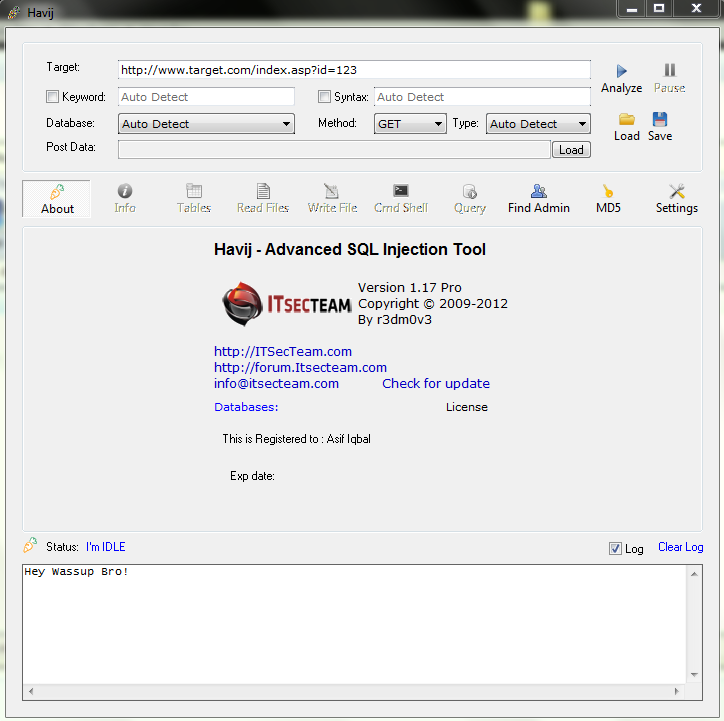Image resolution: width=724 pixels, height=721 pixels.
Task: Open the Write File tab
Action: pyautogui.click(x=332, y=199)
